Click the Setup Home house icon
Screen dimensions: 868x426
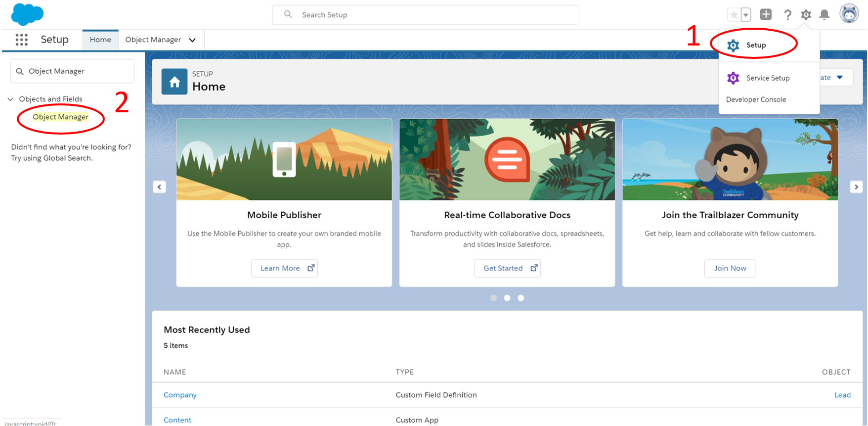point(174,82)
